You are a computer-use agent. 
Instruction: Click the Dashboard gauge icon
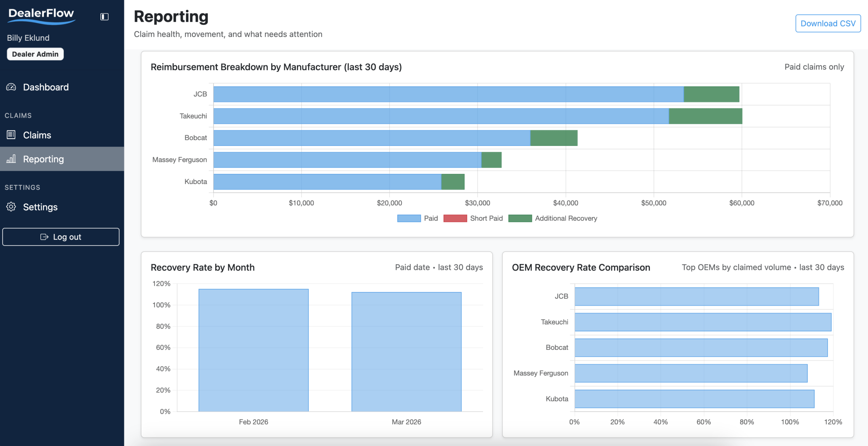[11, 87]
